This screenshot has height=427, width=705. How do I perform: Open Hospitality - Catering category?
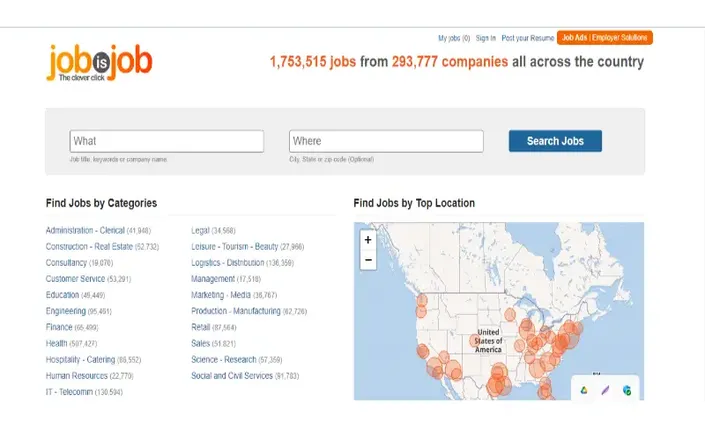(80, 360)
